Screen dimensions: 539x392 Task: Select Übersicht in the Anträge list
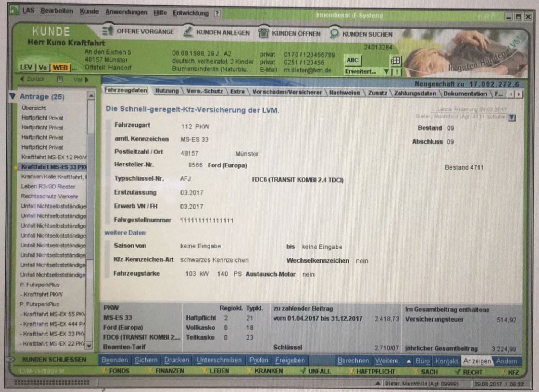click(x=34, y=108)
